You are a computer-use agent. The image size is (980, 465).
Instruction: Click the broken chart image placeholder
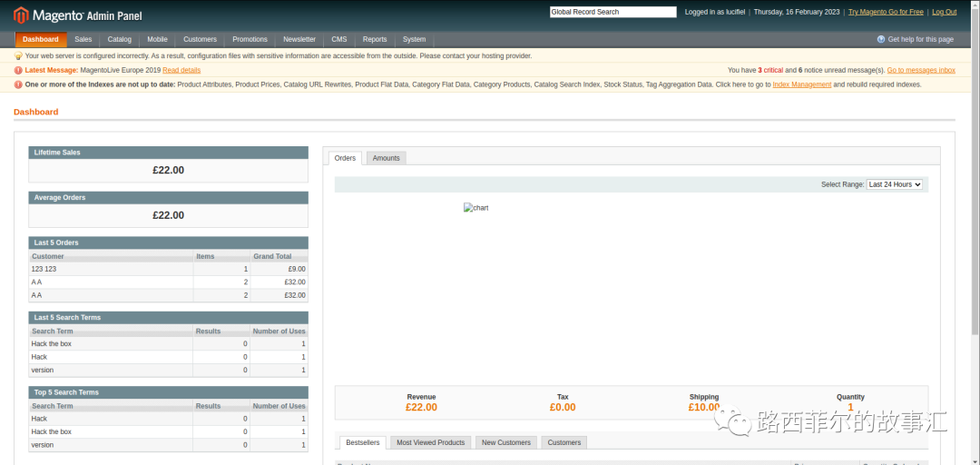coord(476,208)
